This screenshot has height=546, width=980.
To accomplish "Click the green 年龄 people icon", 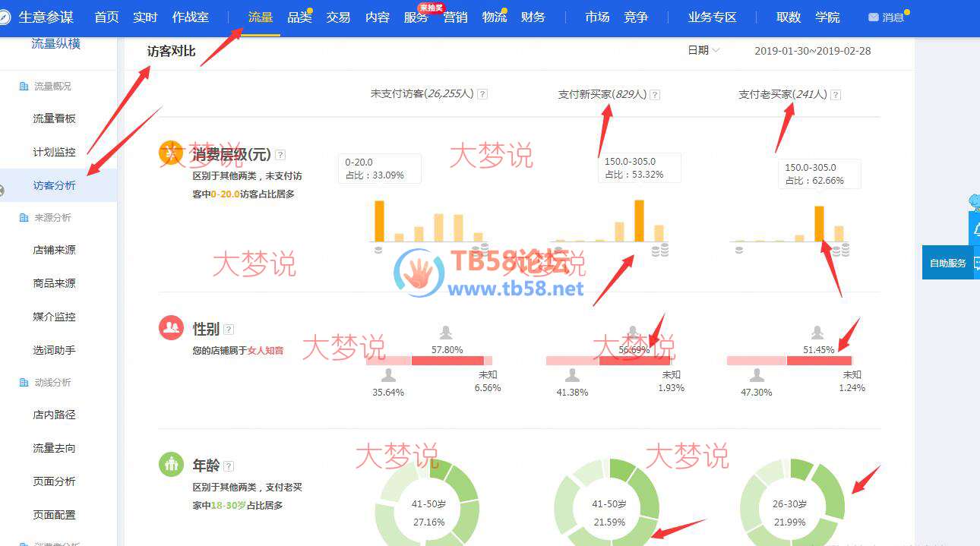I will [x=171, y=464].
